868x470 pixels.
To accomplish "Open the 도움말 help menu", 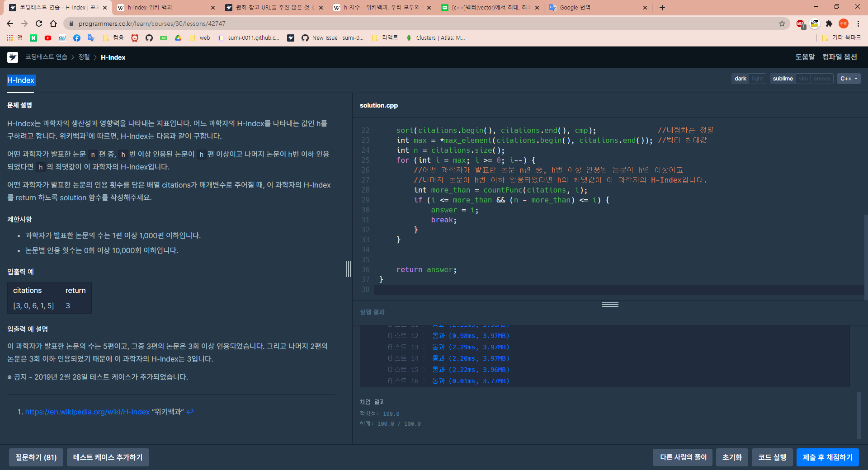I will click(805, 57).
